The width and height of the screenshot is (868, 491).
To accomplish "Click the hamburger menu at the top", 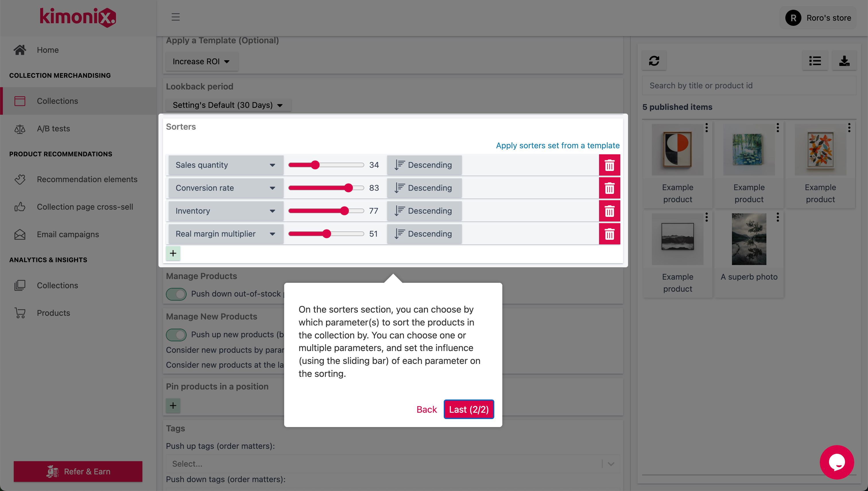I will click(x=175, y=17).
